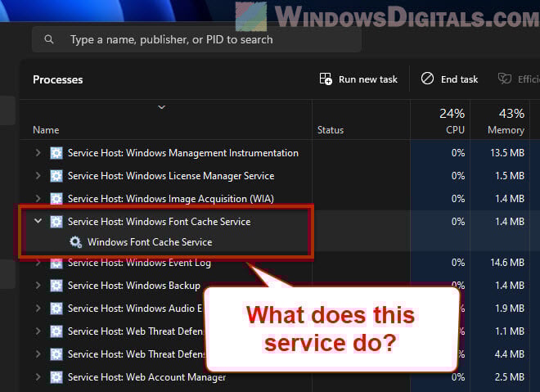The image size is (540, 392).
Task: Click the Windows Image Acquisition gear icon
Action: (x=56, y=198)
